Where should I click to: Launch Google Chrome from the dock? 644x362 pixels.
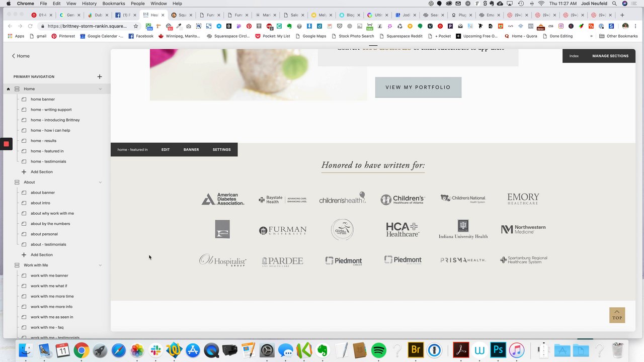82,350
